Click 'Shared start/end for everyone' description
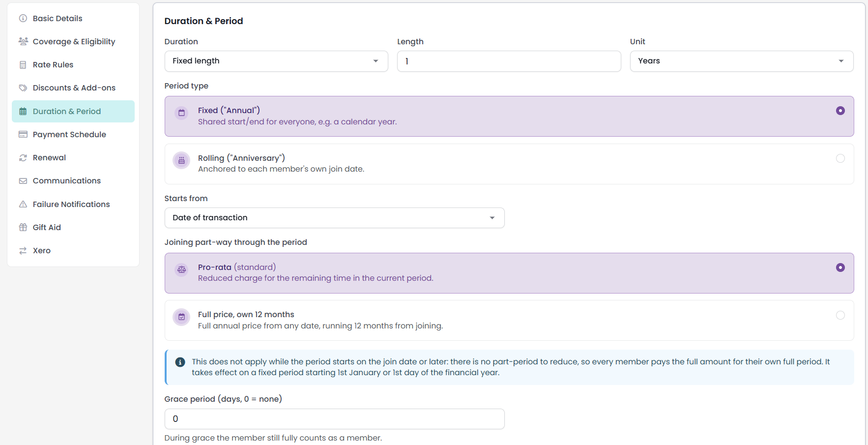Image resolution: width=868 pixels, height=445 pixels. [297, 122]
